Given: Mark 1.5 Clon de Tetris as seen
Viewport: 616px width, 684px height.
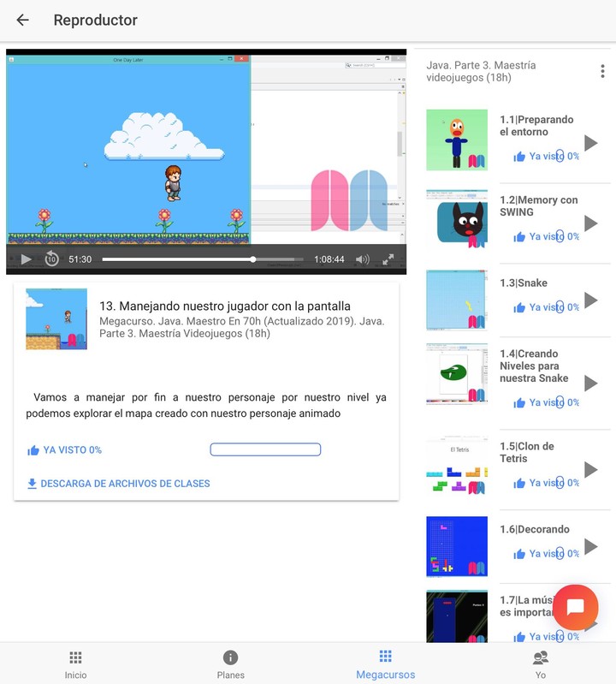Looking at the screenshot, I should [x=546, y=484].
